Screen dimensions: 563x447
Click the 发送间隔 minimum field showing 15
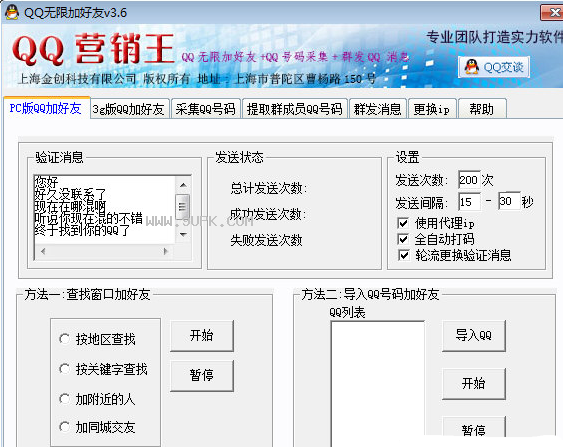(x=469, y=202)
